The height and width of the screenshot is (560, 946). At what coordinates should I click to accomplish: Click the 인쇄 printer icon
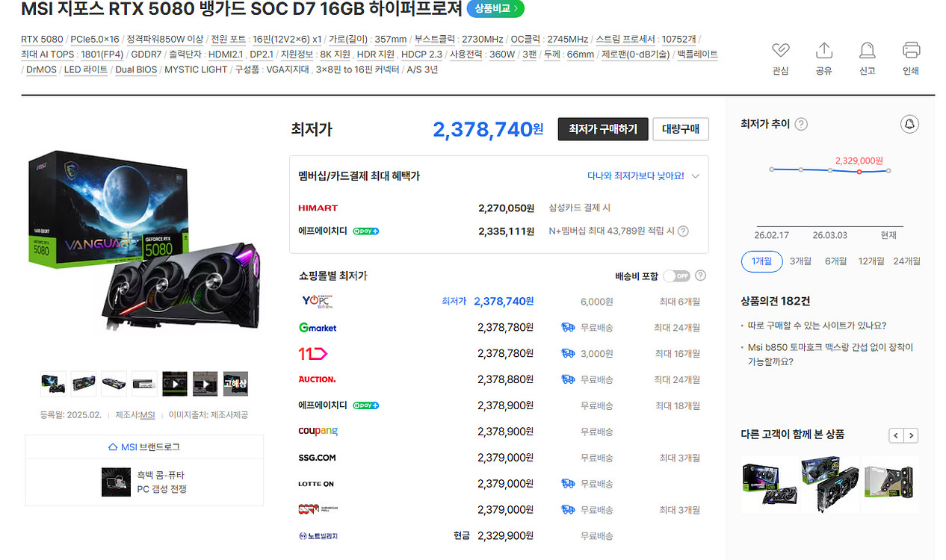coord(911,51)
